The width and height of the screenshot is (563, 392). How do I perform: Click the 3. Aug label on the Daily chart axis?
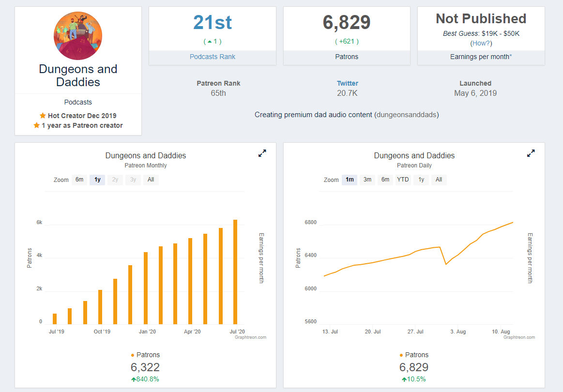click(x=458, y=332)
